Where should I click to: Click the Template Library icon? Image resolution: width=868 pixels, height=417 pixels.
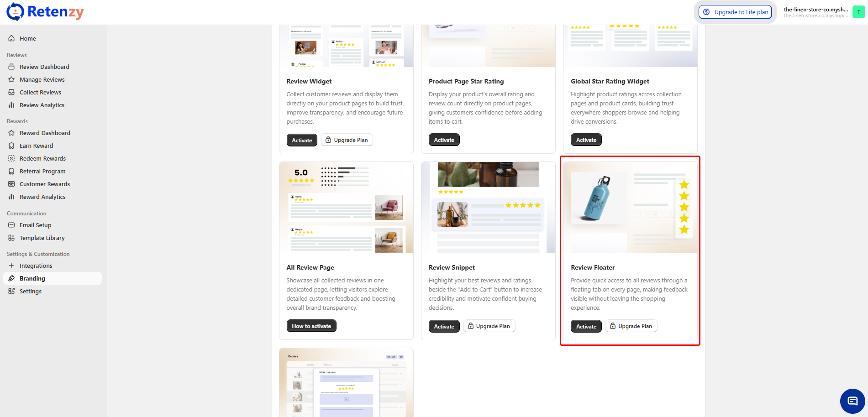click(11, 238)
